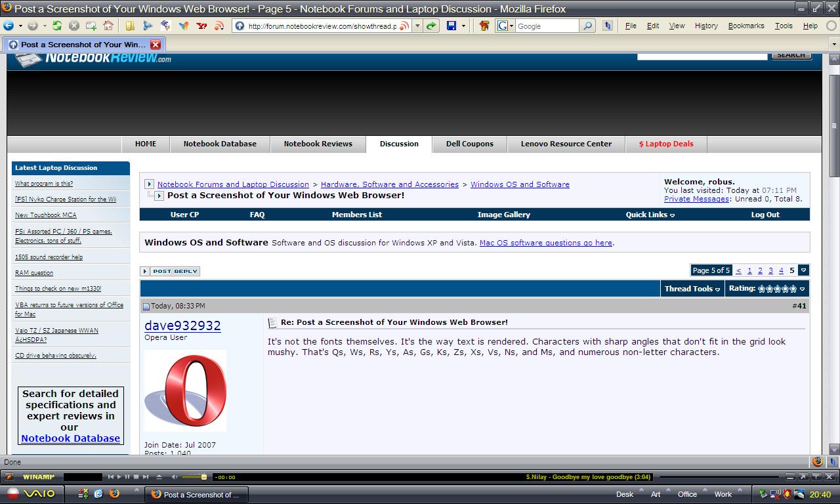Click the orange RSS toolbar bookmark icon
Screen dimensions: 840x504
point(219,26)
